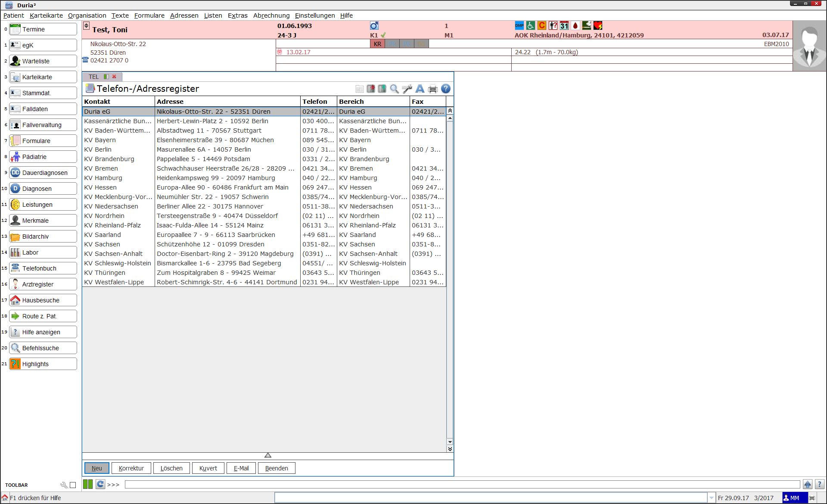The image size is (827, 504).
Task: Click the black heart with lightning icon
Action: click(598, 26)
